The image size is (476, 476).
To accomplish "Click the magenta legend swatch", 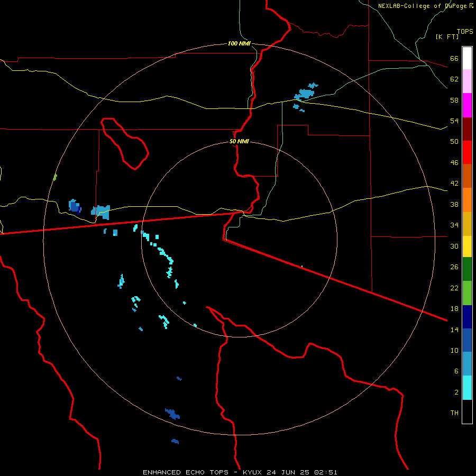I will [467, 105].
